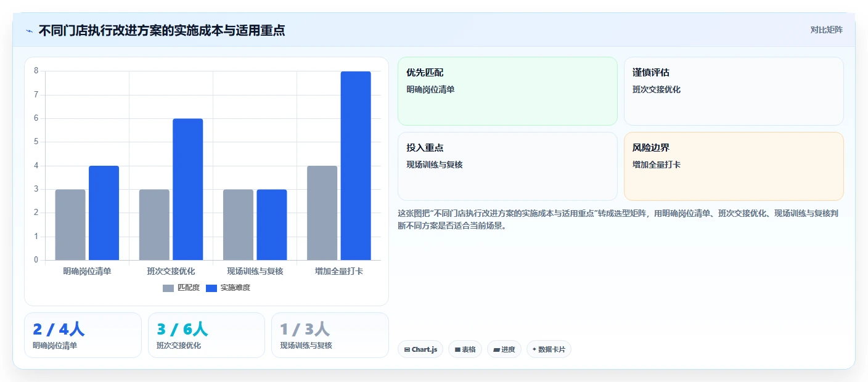Click 班次交接优化 caption under 3 / 6人
The height and width of the screenshot is (382, 868).
179,346
